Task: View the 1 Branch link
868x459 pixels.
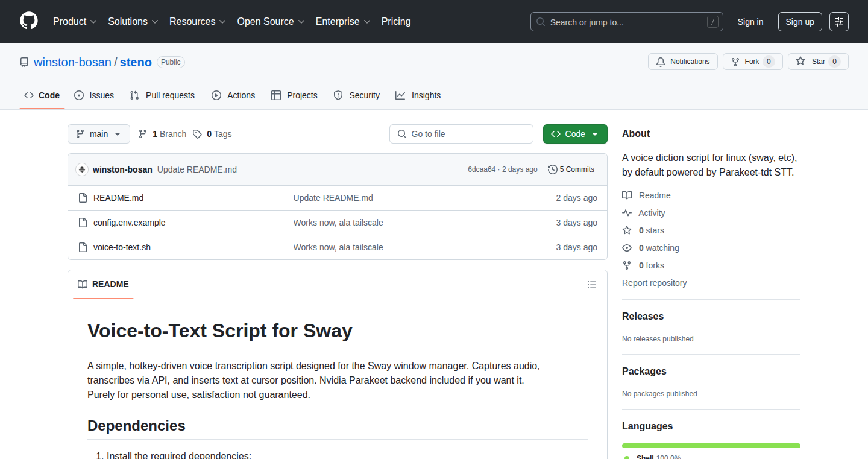Action: point(162,134)
